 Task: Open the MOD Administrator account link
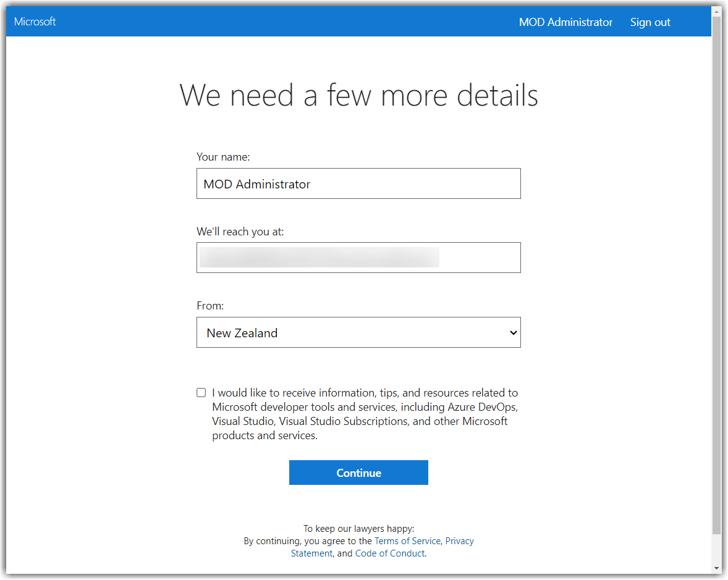(x=565, y=22)
